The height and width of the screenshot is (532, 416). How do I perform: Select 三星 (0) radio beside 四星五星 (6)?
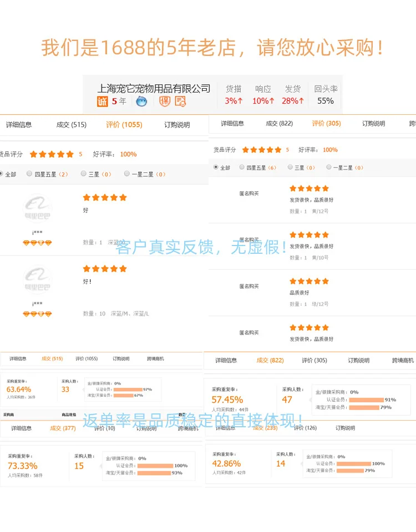pos(290,167)
